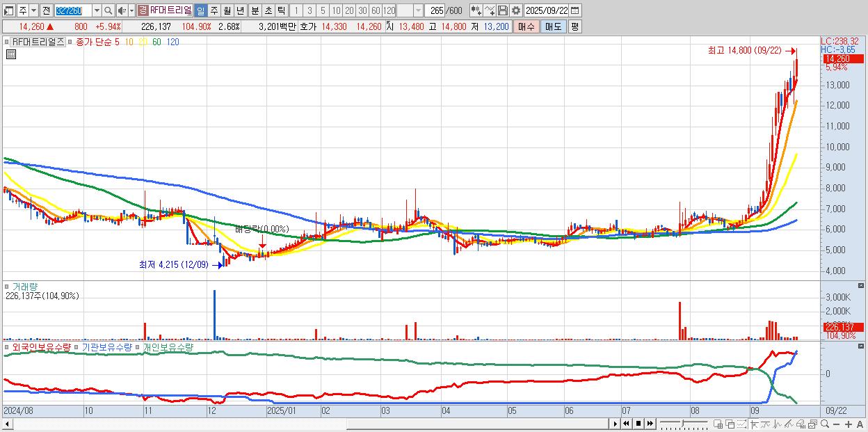The width and height of the screenshot is (868, 432).
Task: Switch to the 틱 tick chart
Action: tap(281, 10)
